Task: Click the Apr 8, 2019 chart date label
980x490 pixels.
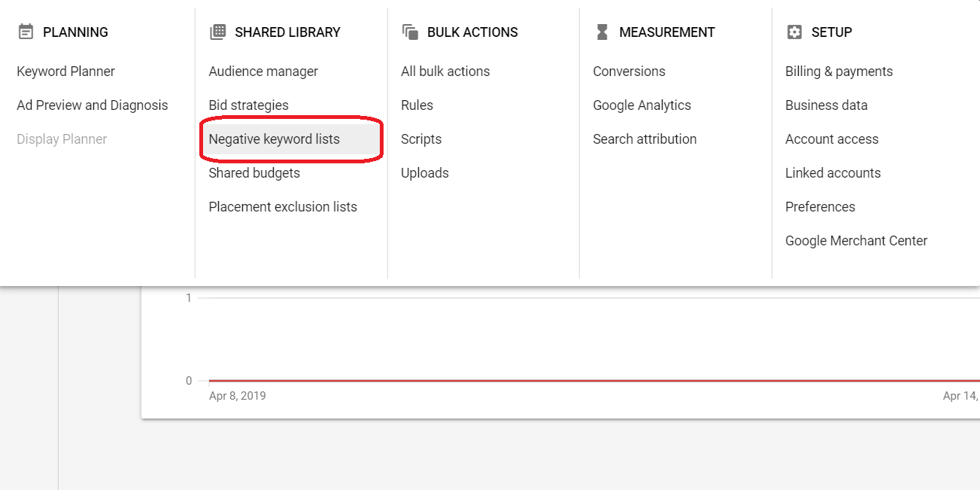Action: (237, 396)
